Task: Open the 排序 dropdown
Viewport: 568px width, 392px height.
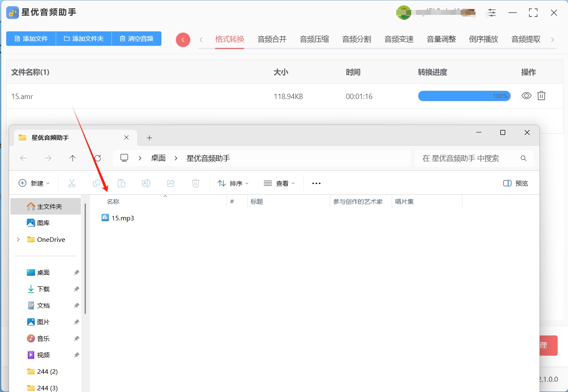Action: point(233,183)
